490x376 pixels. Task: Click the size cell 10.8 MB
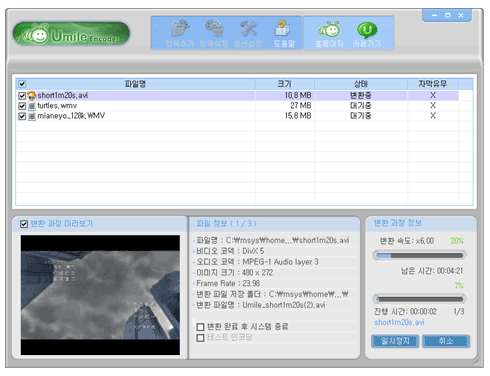pos(298,96)
